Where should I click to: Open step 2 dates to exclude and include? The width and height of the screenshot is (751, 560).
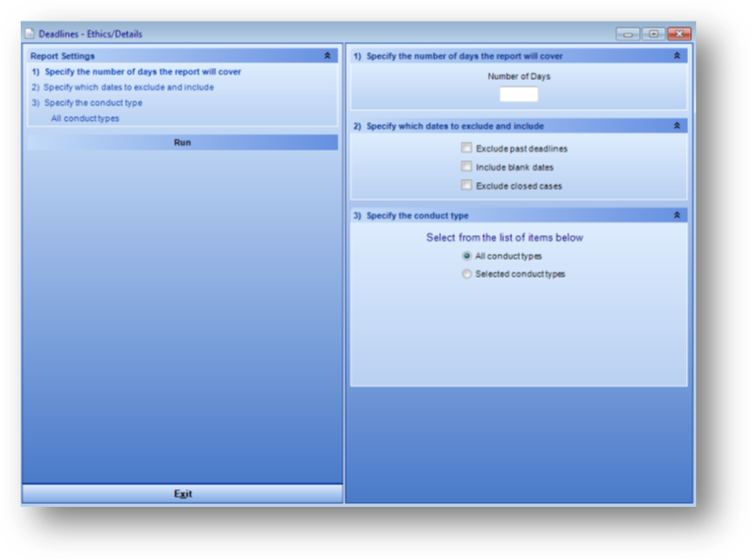point(123,88)
